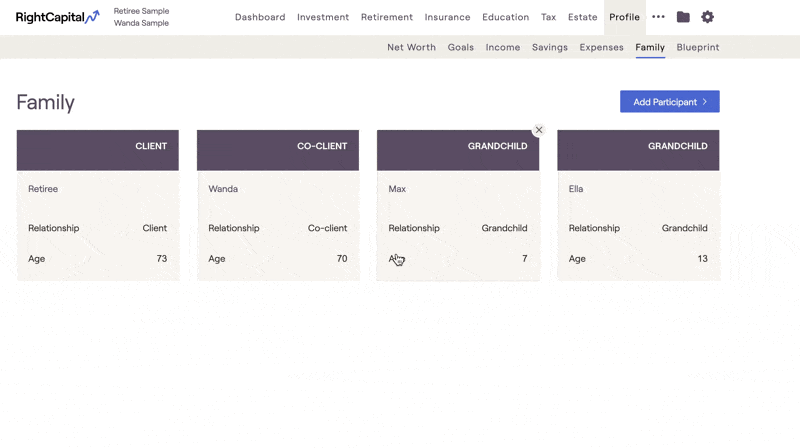800x448 pixels.
Task: Click the RightCapital logo
Action: pos(57,17)
